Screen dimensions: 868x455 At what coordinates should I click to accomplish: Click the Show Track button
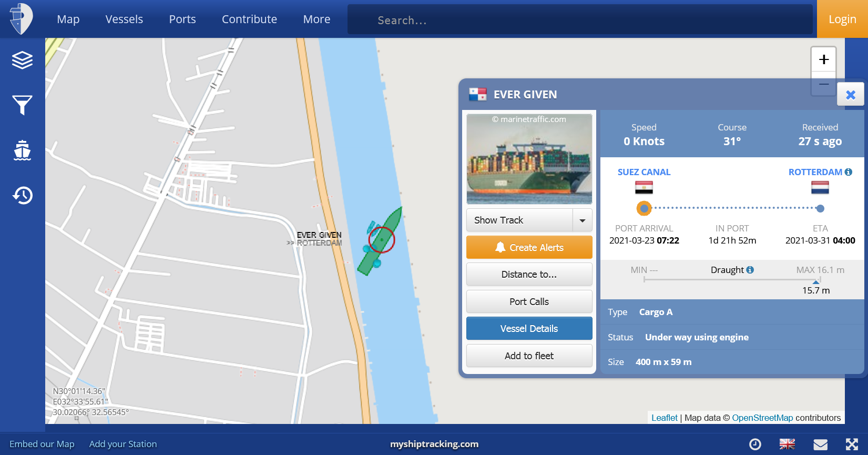[519, 220]
